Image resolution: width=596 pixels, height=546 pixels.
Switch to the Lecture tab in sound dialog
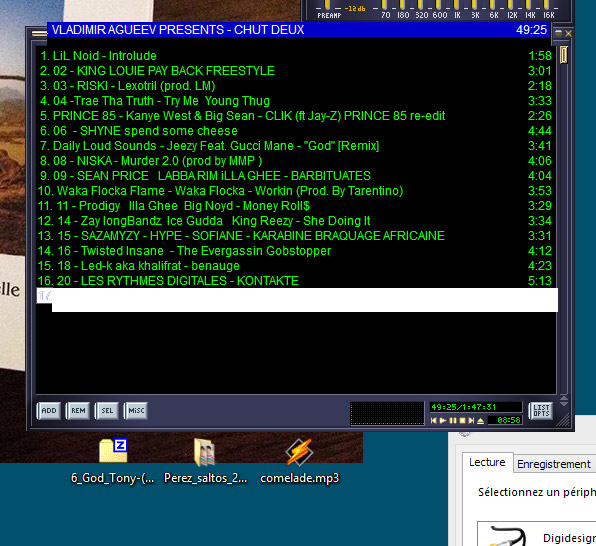[487, 462]
